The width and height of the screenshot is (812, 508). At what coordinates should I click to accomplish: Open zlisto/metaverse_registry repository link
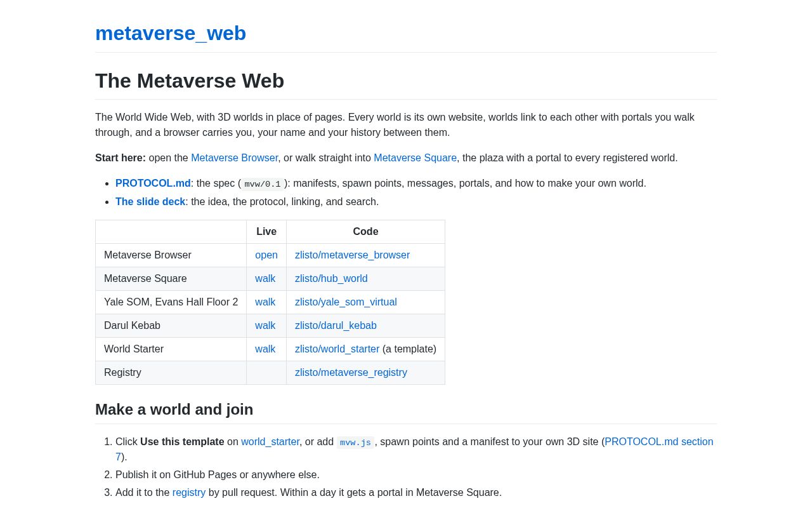pos(351,372)
